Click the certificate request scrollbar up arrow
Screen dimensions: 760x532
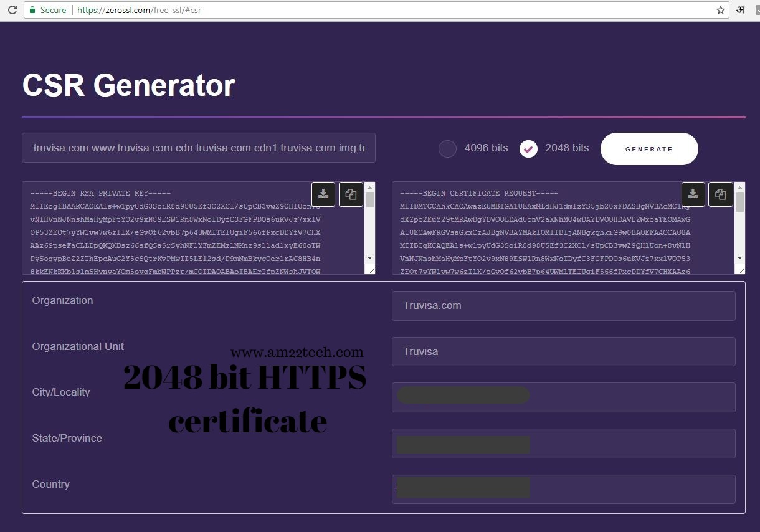[740, 186]
